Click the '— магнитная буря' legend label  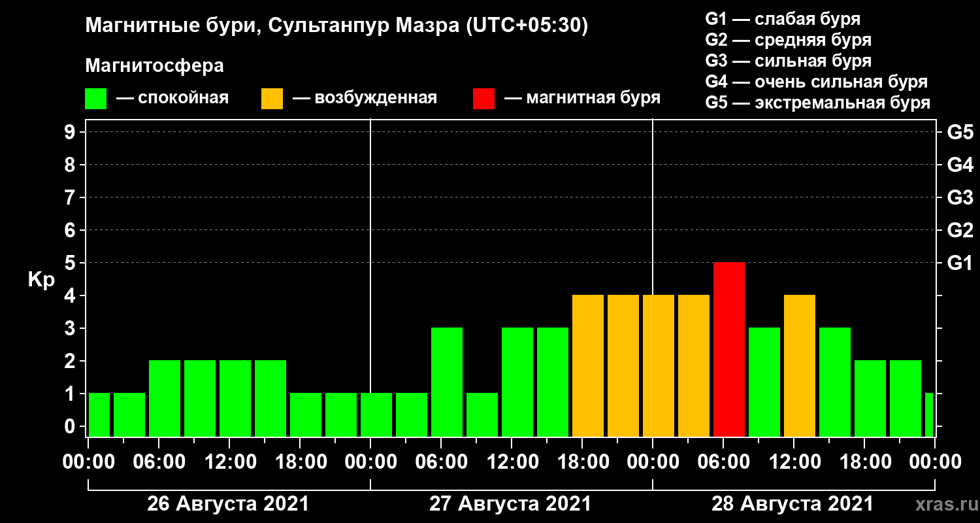pyautogui.click(x=582, y=99)
